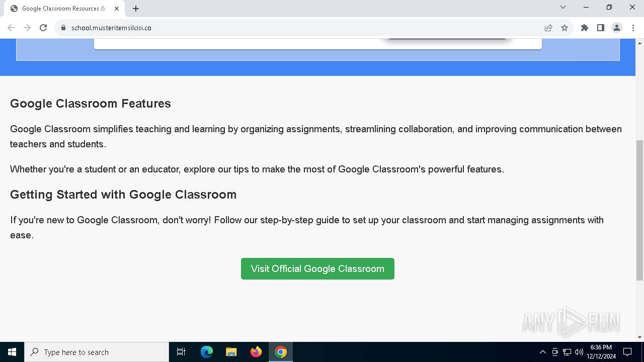Toggle the browser side panel
The height and width of the screenshot is (362, 644).
pyautogui.click(x=601, y=28)
